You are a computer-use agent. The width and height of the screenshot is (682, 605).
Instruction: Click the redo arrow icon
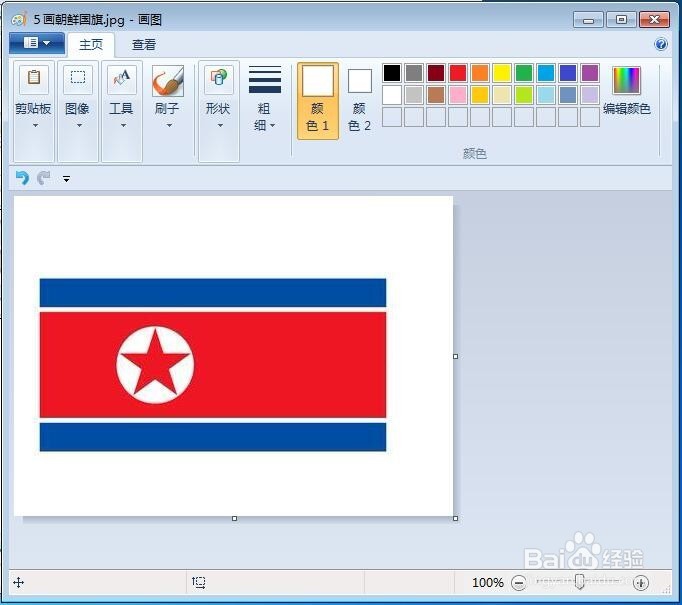pos(43,178)
